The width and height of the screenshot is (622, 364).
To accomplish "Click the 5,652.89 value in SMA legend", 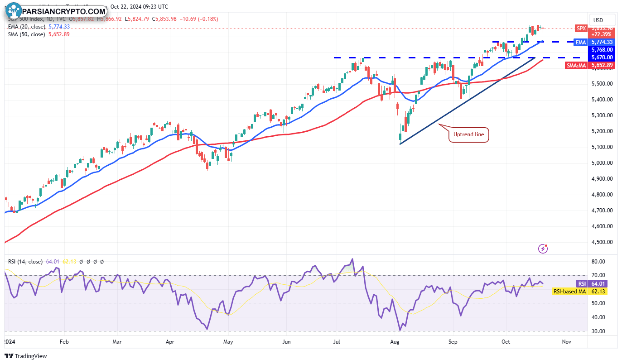I will coord(59,34).
